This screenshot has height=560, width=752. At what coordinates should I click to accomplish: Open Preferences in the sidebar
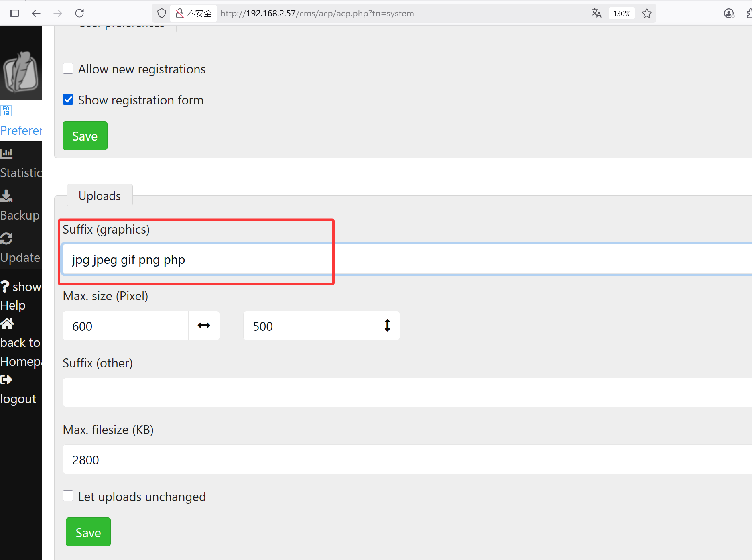click(x=21, y=130)
